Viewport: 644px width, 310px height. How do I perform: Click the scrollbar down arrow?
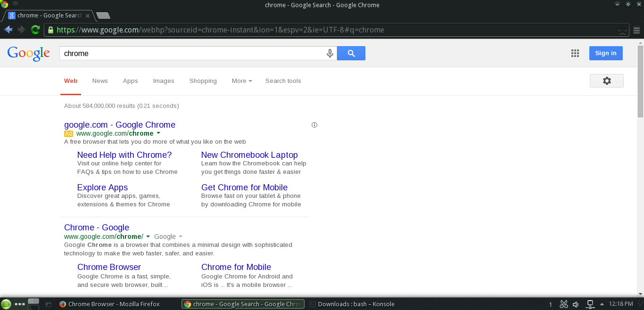640,294
